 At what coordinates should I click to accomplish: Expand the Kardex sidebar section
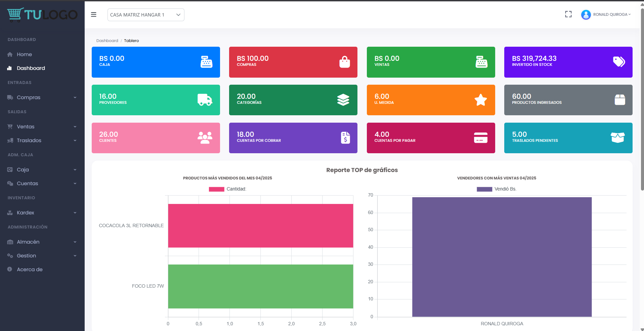tap(42, 213)
